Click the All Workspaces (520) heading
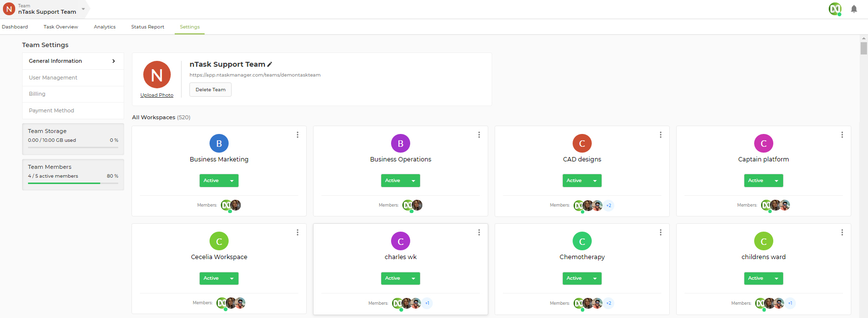Viewport: 868px width, 318px height. (161, 117)
